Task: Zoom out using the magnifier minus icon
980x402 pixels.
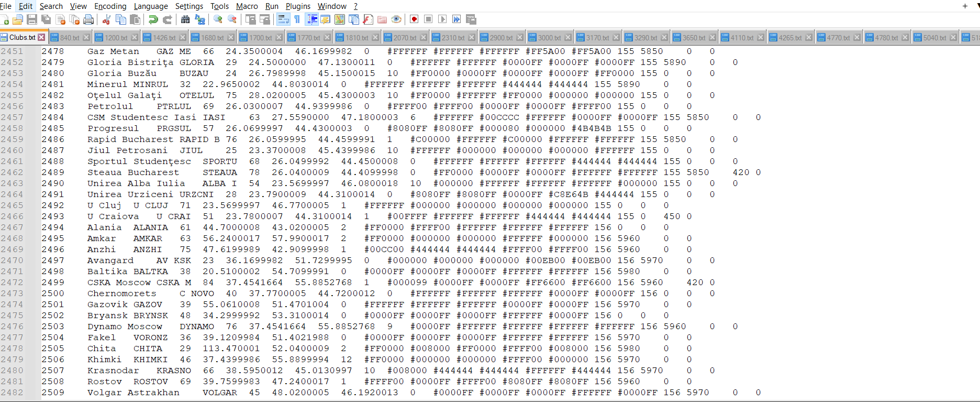Action: tap(232, 20)
